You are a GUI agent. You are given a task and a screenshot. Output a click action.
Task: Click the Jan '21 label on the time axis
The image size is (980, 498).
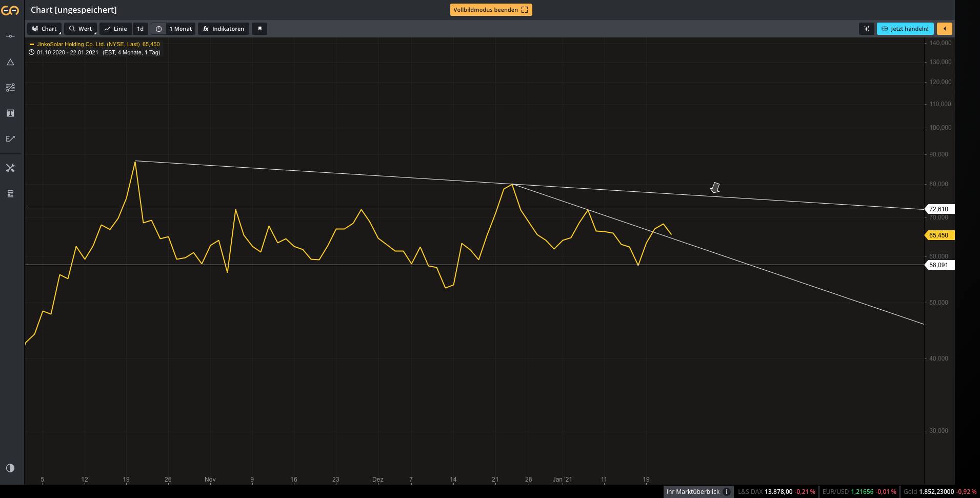point(562,480)
